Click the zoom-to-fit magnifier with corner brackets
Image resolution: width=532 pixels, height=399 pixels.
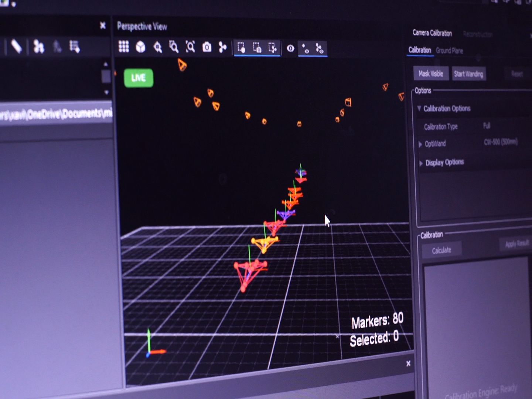[190, 47]
